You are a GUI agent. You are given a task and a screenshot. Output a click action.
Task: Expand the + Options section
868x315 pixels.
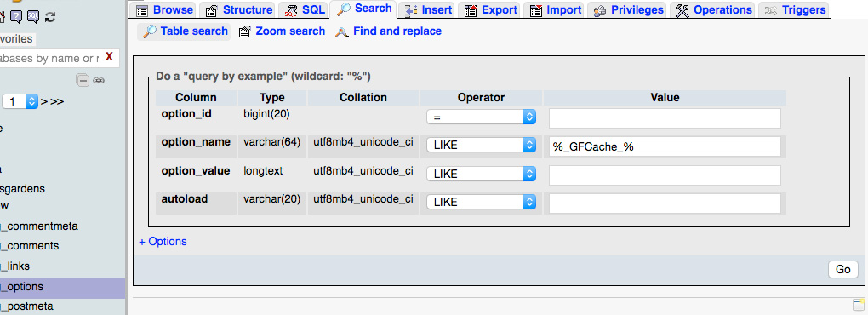coord(163,242)
